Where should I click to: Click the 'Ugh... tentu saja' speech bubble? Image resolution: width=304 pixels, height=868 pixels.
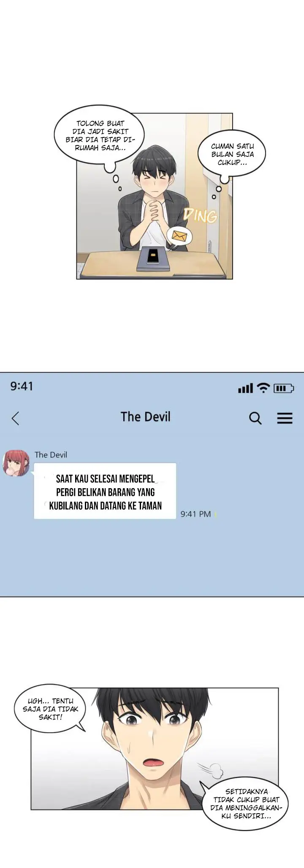(x=50, y=709)
